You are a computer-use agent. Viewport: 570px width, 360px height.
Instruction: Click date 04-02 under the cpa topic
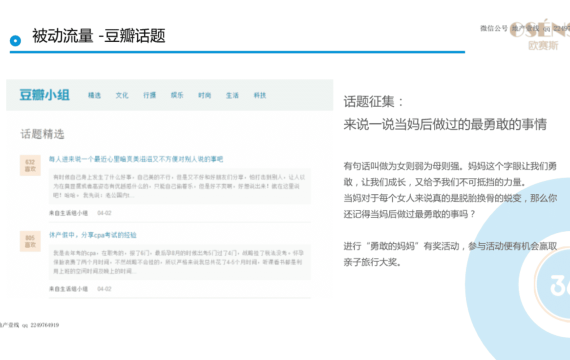click(104, 289)
